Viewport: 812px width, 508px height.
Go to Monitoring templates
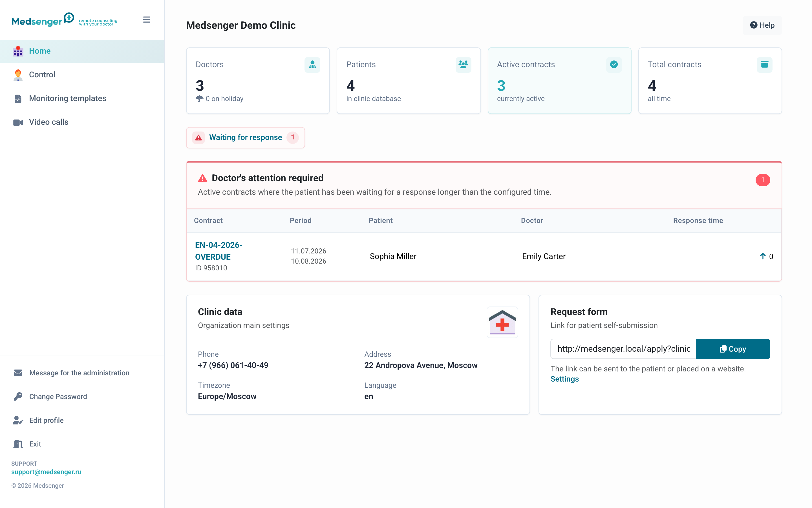tap(82, 98)
